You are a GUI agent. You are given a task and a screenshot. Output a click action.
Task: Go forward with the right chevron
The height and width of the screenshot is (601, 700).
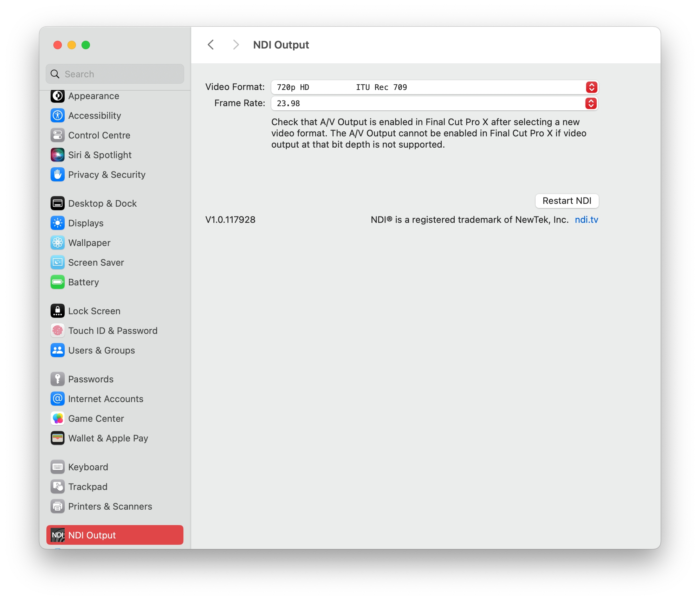[x=236, y=45]
